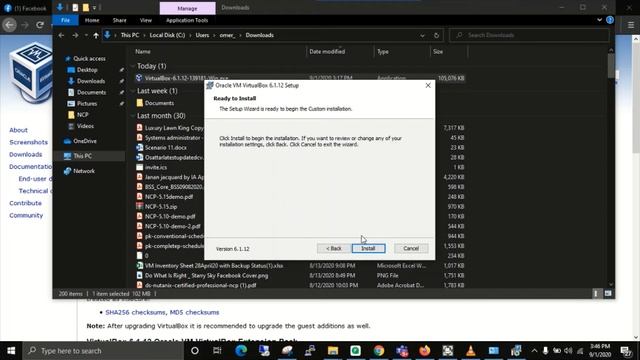
Task: Open File Explorer help icon
Action: pyautogui.click(x=610, y=20)
